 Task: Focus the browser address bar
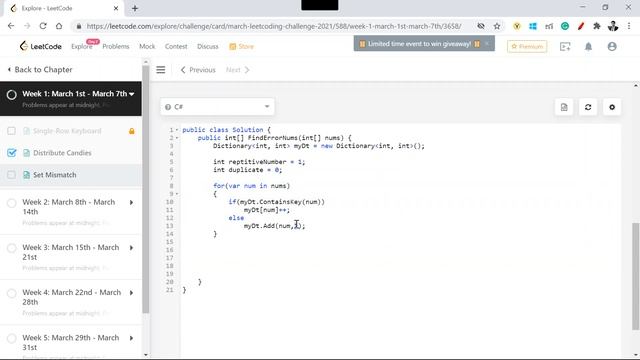tap(273, 26)
